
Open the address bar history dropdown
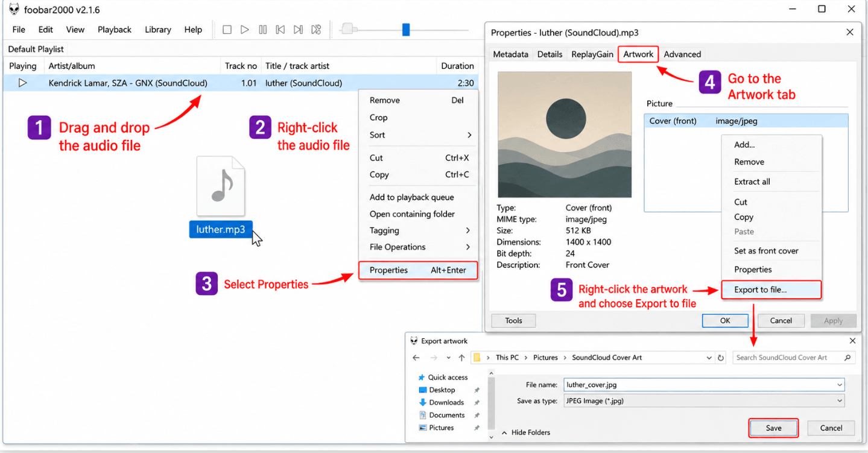(x=709, y=358)
